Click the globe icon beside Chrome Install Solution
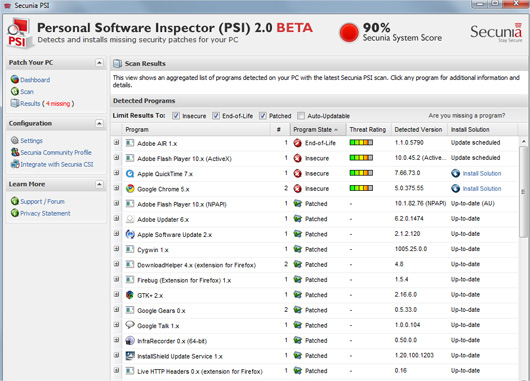530x381 pixels. pyautogui.click(x=455, y=188)
